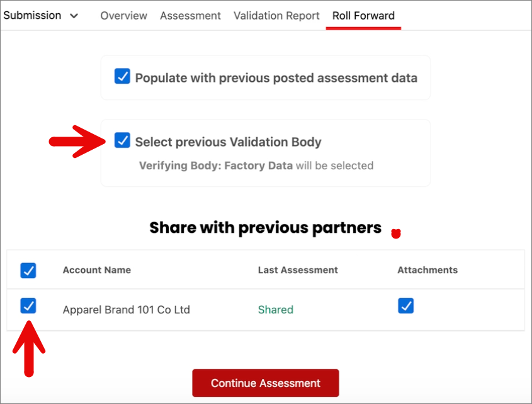Switch to the Overview tab
The width and height of the screenshot is (532, 404).
point(124,16)
